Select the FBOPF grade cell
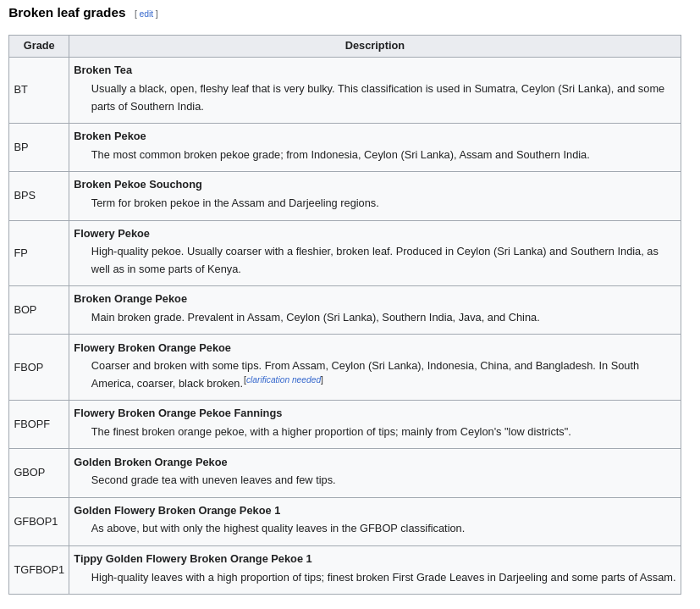Screen dimensions: 700x609 pos(31,424)
